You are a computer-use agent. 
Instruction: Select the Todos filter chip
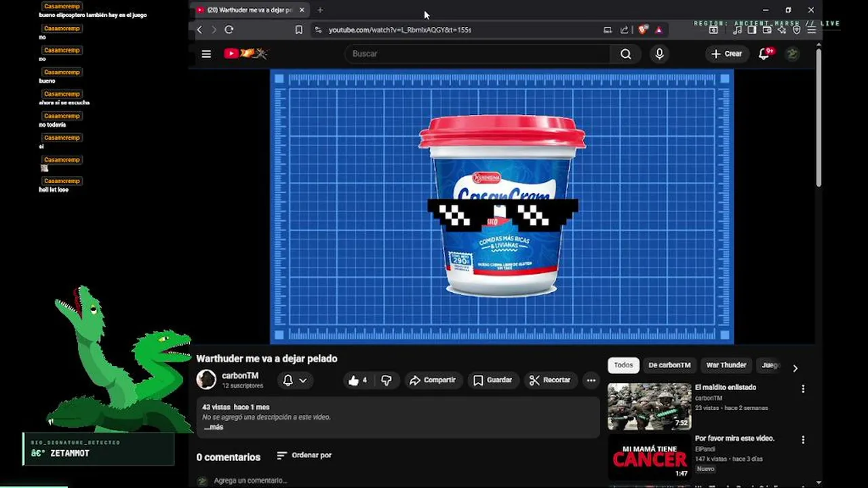click(623, 365)
